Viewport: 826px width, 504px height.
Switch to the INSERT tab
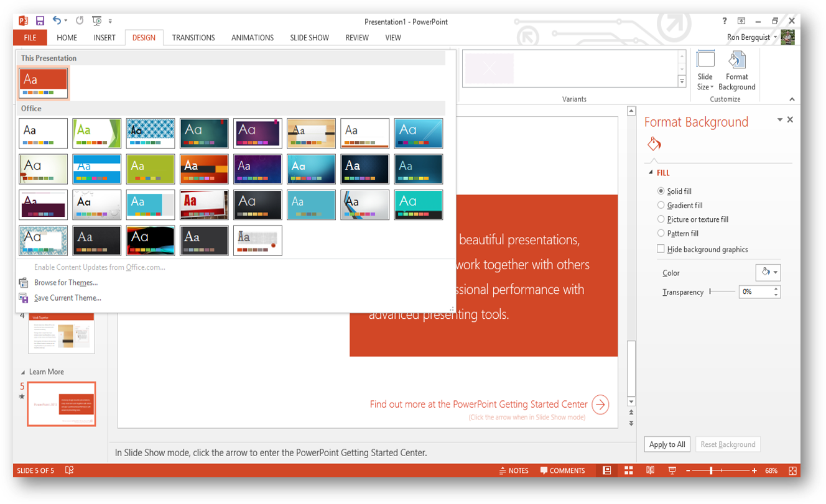click(x=104, y=38)
